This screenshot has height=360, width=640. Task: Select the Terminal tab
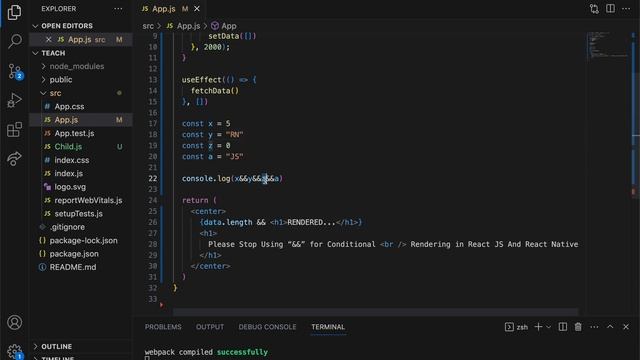pos(328,327)
